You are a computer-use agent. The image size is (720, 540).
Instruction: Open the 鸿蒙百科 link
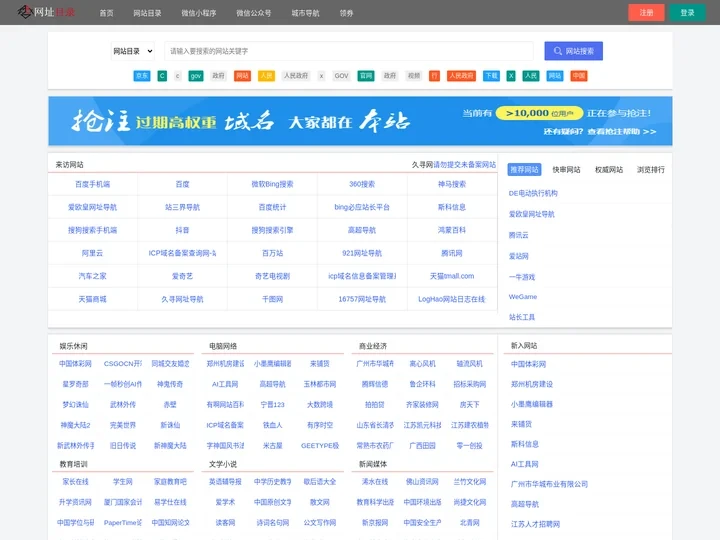[452, 230]
